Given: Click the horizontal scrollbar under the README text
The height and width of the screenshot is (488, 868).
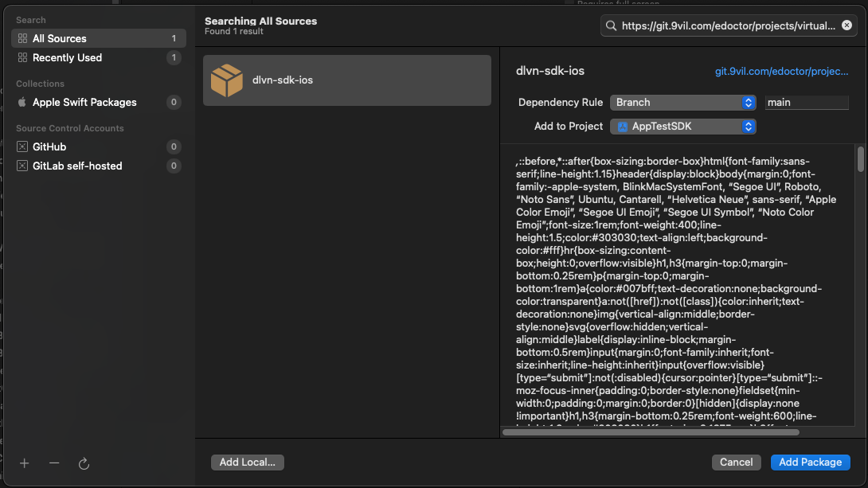Looking at the screenshot, I should point(650,432).
